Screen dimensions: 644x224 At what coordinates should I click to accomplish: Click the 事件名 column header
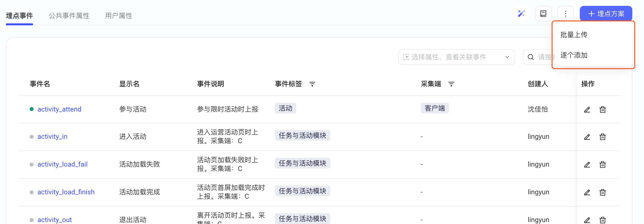point(40,84)
